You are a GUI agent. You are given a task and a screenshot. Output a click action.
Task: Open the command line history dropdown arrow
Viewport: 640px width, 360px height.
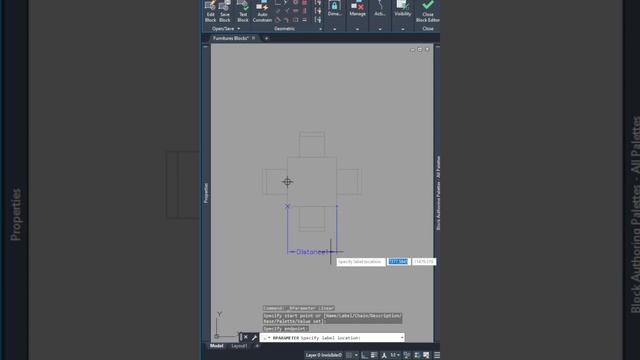[402, 338]
